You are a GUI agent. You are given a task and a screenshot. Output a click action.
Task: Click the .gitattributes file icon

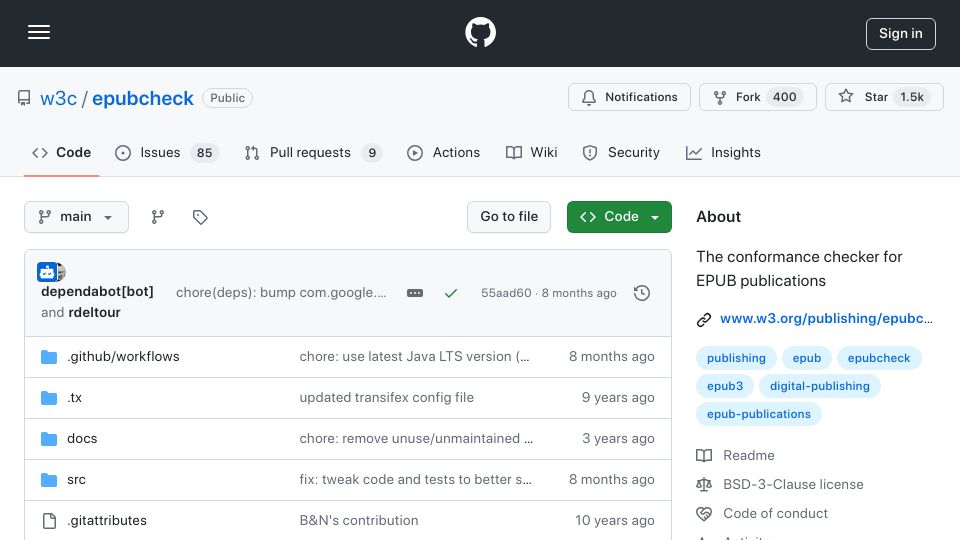[49, 520]
